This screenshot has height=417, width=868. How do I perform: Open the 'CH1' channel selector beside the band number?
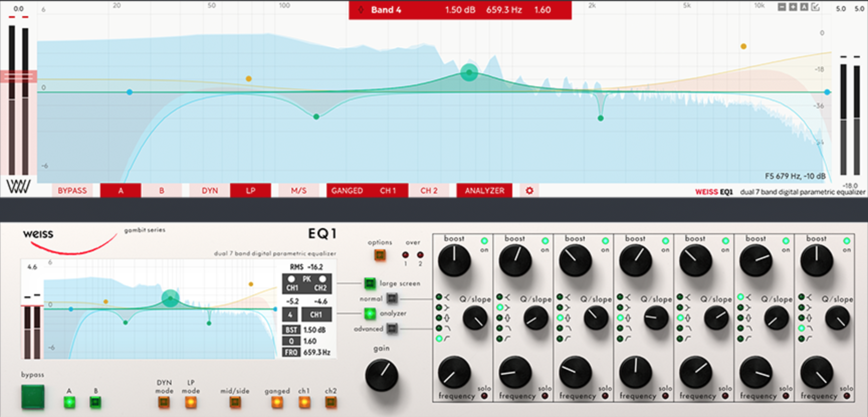tap(316, 315)
